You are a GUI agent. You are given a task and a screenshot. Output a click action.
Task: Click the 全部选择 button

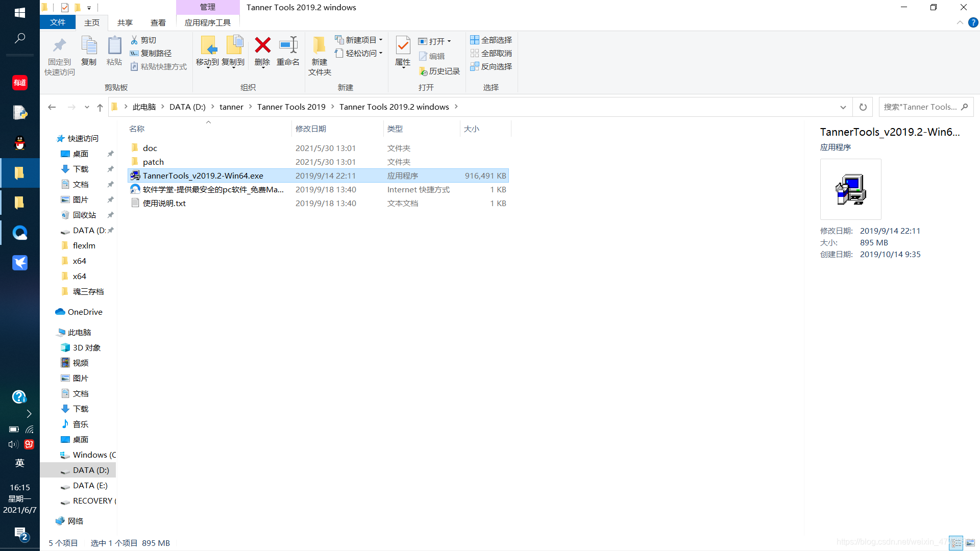click(491, 39)
